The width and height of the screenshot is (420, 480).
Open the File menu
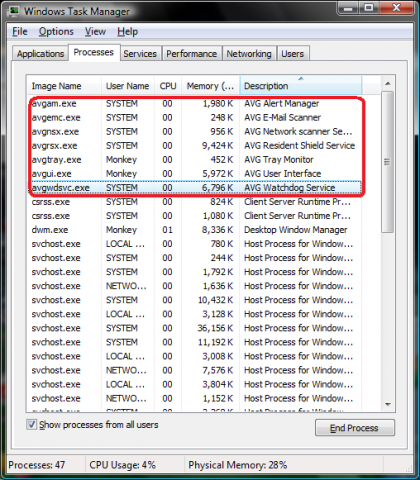point(20,32)
